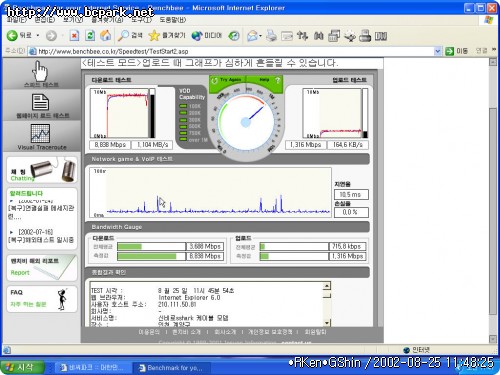Viewport: 500px width, 375px height.
Task: Open the address bar dropdown arrow
Action: [438, 51]
